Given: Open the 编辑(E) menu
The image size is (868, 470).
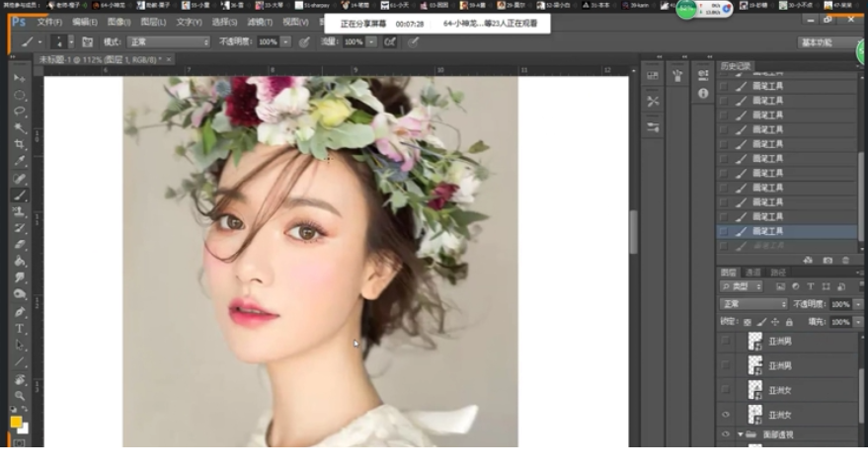Looking at the screenshot, I should point(85,22).
